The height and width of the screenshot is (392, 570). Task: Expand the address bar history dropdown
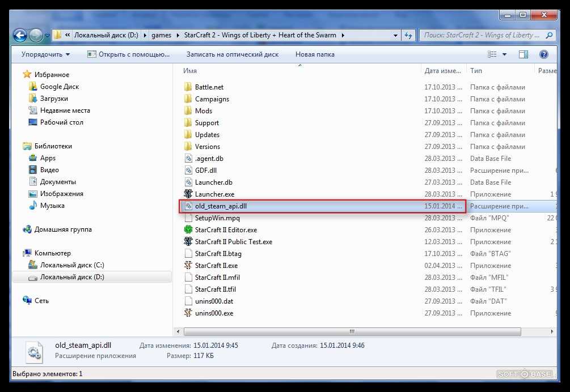pyautogui.click(x=395, y=35)
